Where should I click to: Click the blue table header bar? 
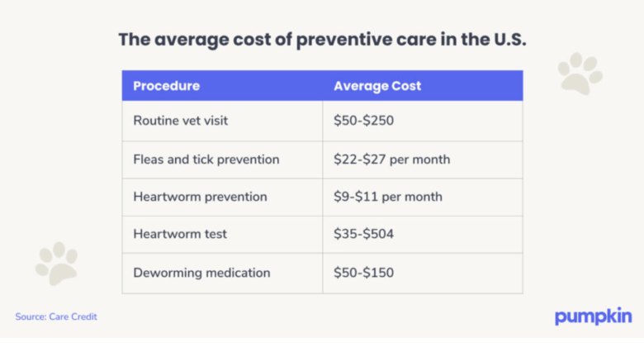coord(322,86)
